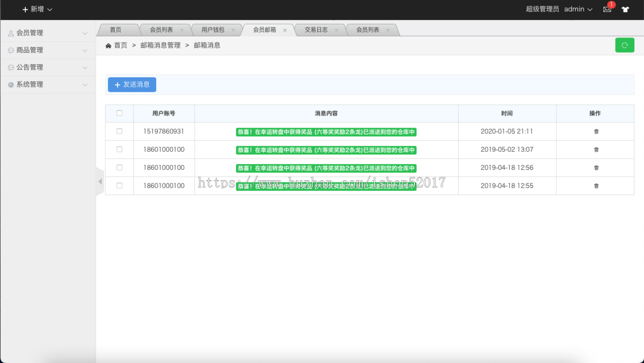644x363 pixels.
Task: Click the time 2020-01-05 21:11
Action: point(507,131)
